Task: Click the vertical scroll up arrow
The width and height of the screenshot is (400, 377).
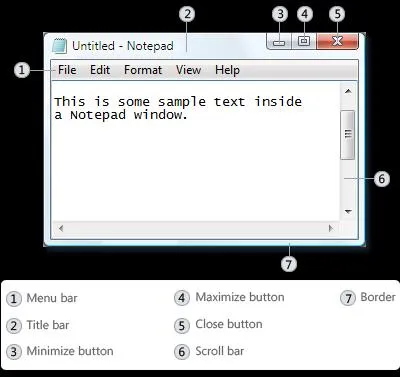Action: (348, 91)
